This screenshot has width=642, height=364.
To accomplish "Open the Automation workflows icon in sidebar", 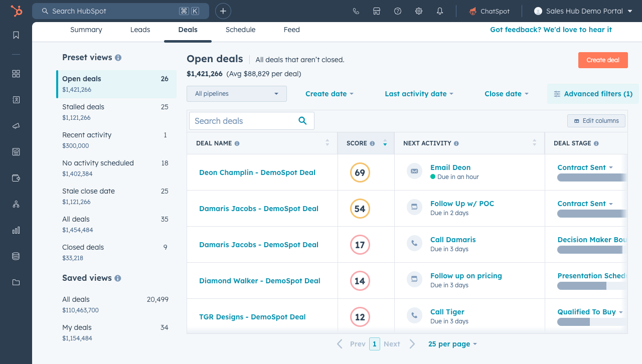I will click(x=16, y=204).
